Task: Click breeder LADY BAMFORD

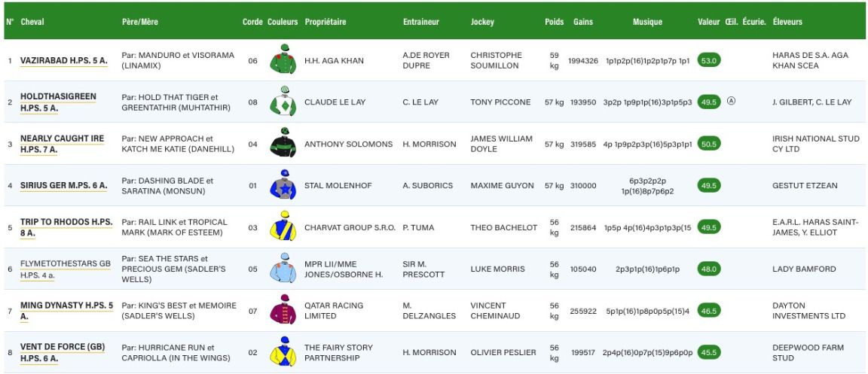Action: 805,269
